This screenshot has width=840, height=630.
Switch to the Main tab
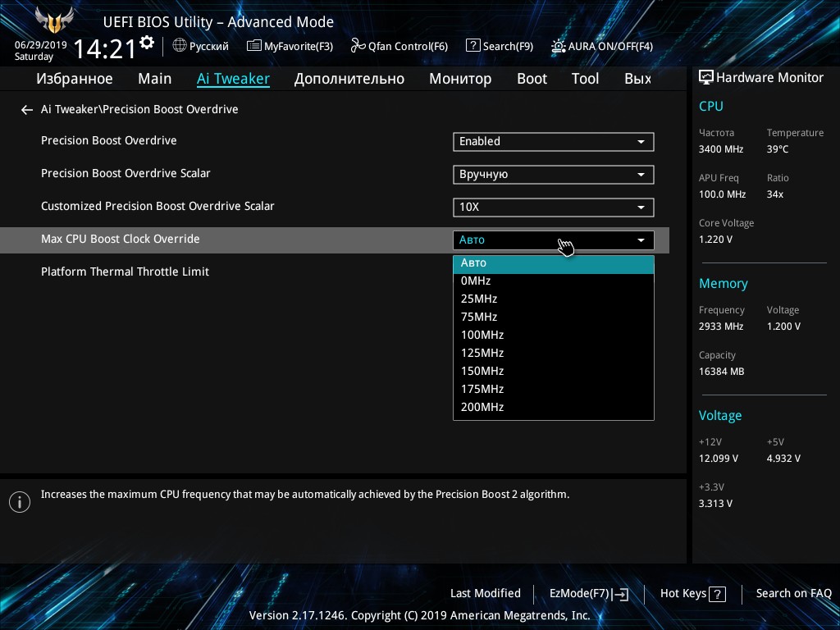[155, 79]
